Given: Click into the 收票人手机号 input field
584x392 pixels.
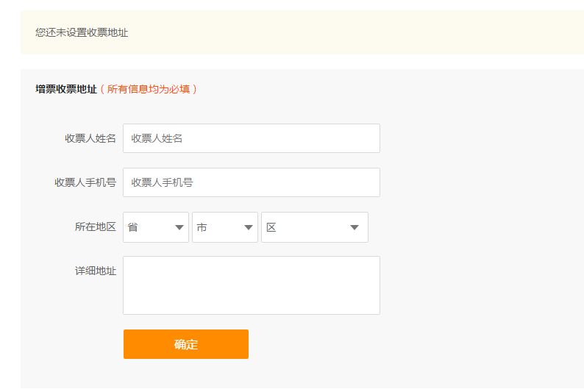Looking at the screenshot, I should tap(252, 182).
